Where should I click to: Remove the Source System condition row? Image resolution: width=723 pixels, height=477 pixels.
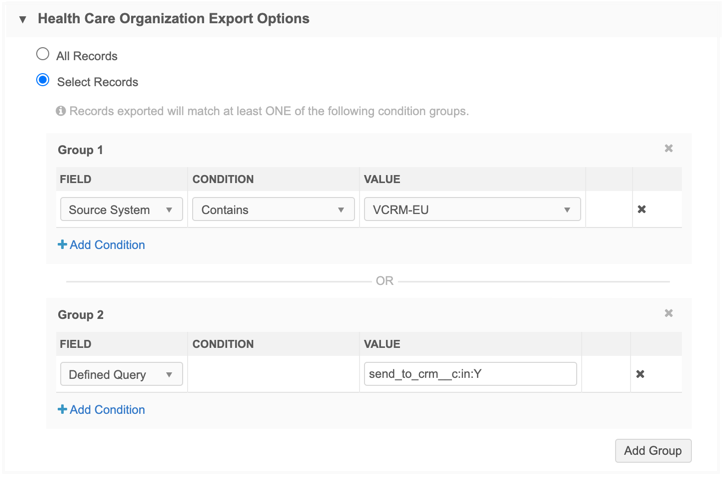(641, 210)
